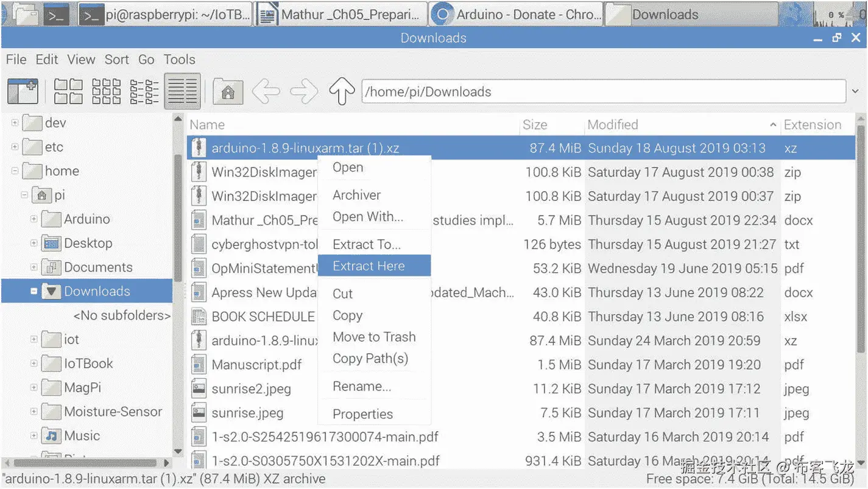Image resolution: width=868 pixels, height=489 pixels.
Task: Select Rename... in context menu
Action: 375,386
